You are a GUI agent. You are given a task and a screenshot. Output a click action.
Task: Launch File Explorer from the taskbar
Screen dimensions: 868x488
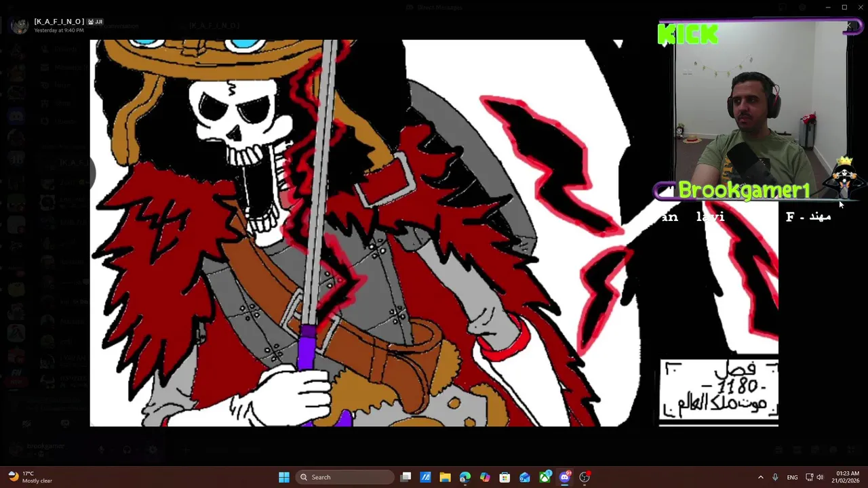[x=445, y=477]
